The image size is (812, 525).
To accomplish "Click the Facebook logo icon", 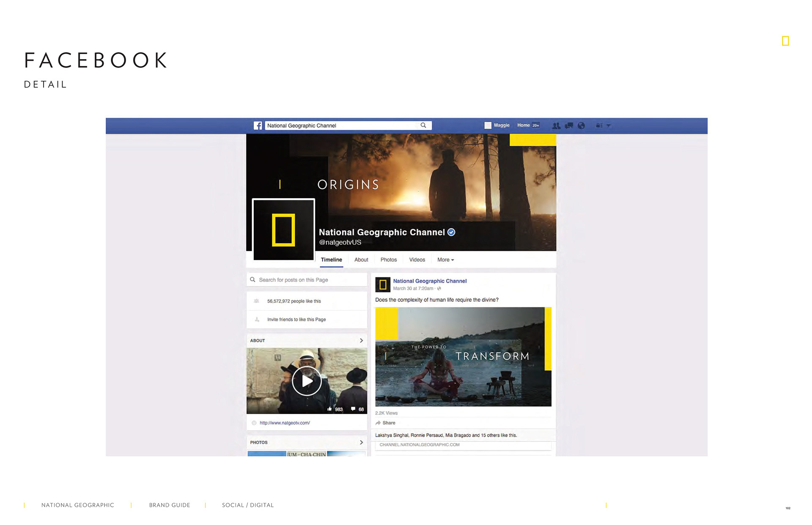I will (258, 126).
